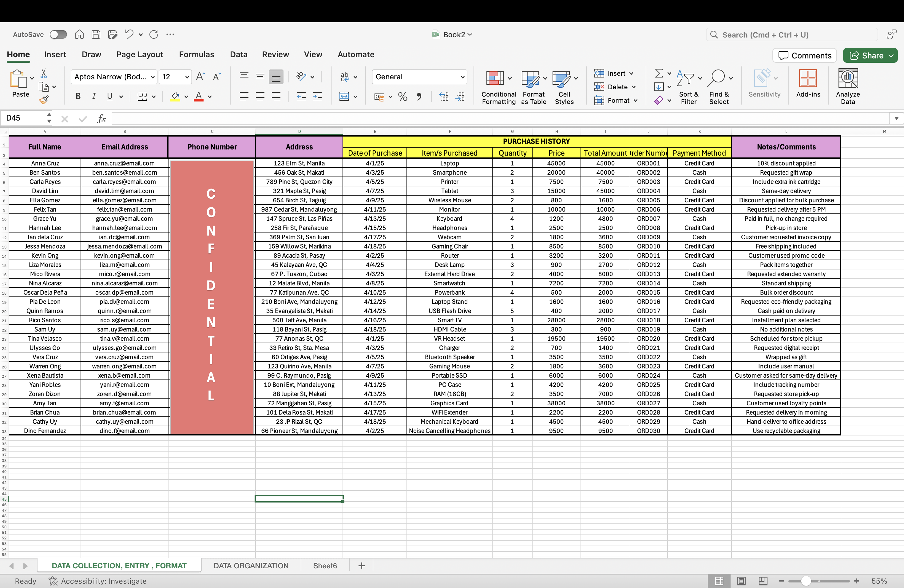Open the Formulas ribbon tab

[x=196, y=55]
